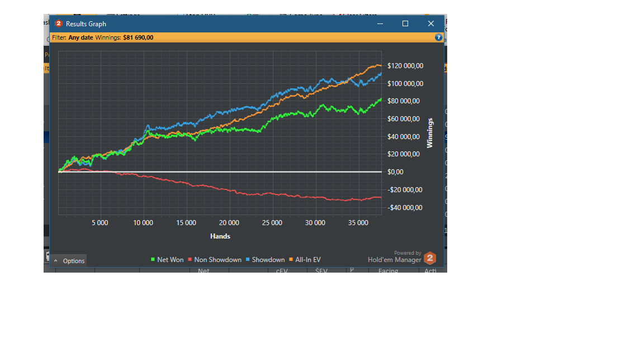Close the Results Graph window
This screenshot has height=362, width=644.
click(431, 24)
